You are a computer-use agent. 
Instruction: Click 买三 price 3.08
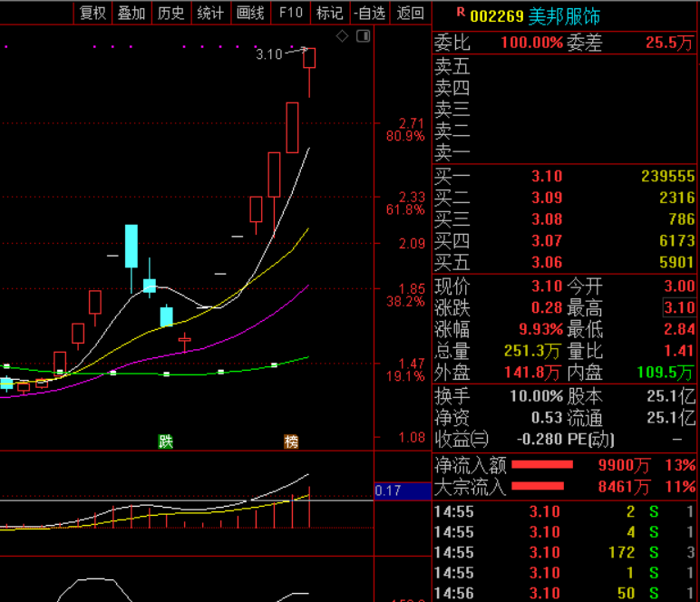[547, 219]
